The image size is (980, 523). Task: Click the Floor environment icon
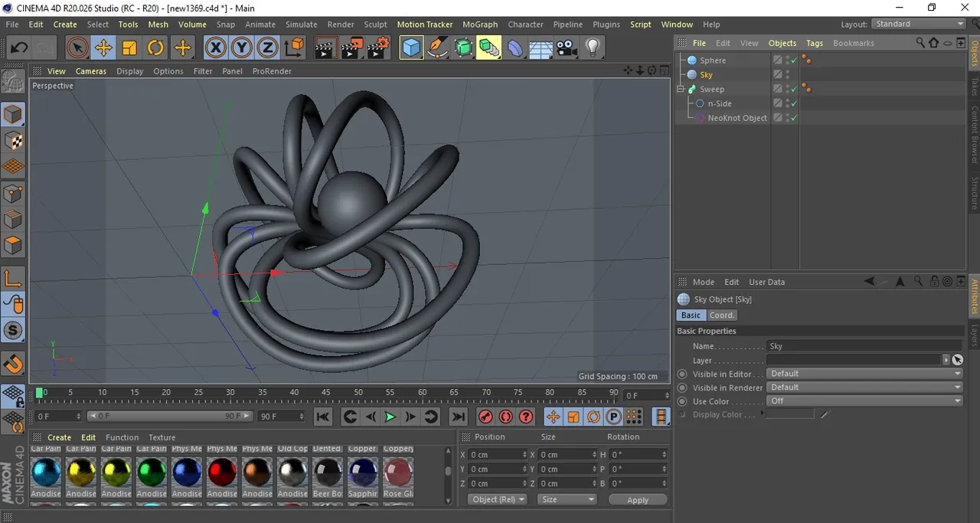[541, 48]
